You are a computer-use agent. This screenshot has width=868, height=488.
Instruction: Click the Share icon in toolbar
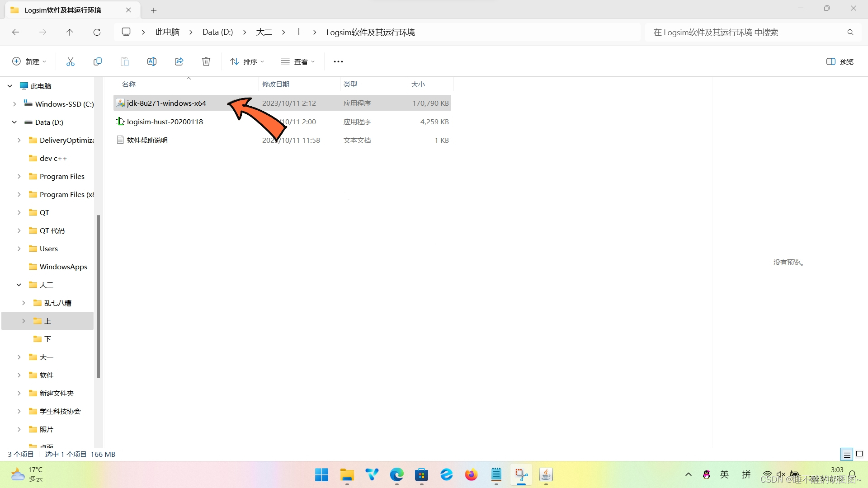tap(179, 61)
